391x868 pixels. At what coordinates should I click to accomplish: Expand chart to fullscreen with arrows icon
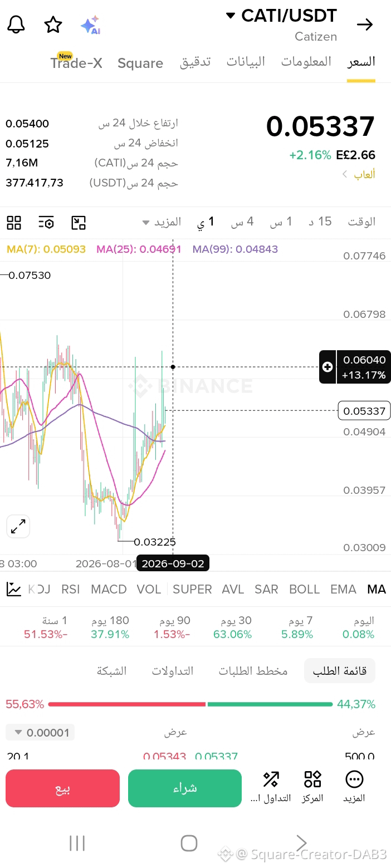pos(18,526)
